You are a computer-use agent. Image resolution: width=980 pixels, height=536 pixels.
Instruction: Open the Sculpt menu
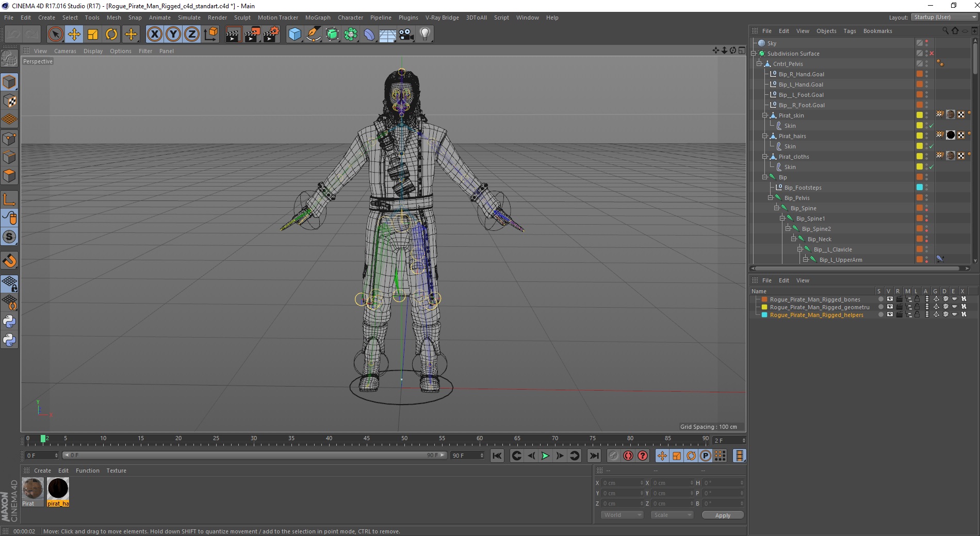coord(242,18)
